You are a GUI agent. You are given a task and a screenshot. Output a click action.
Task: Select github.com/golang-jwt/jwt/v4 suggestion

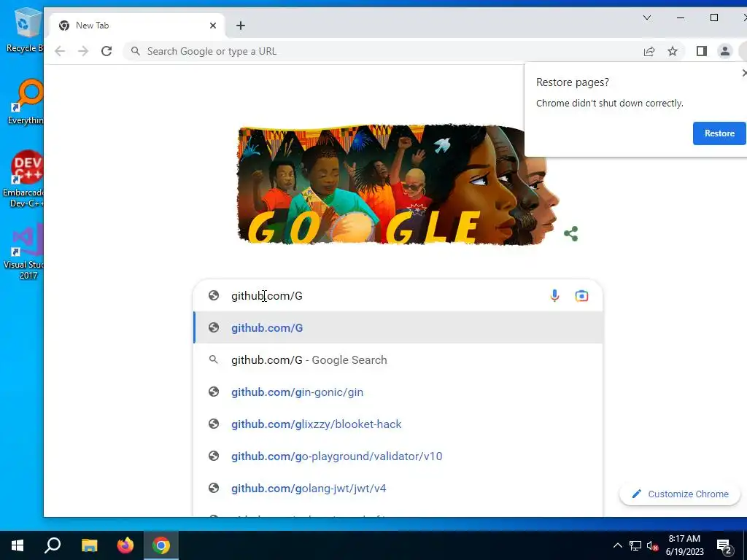click(398, 488)
